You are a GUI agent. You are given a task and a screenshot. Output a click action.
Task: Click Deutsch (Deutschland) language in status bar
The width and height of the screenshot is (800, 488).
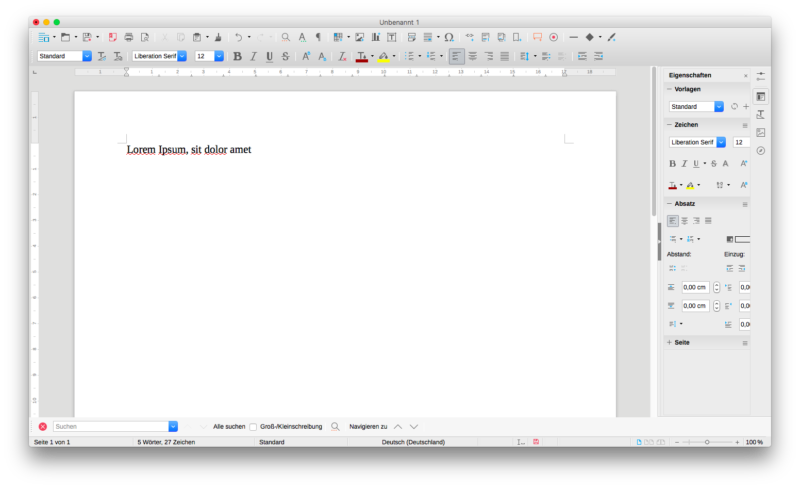[413, 442]
